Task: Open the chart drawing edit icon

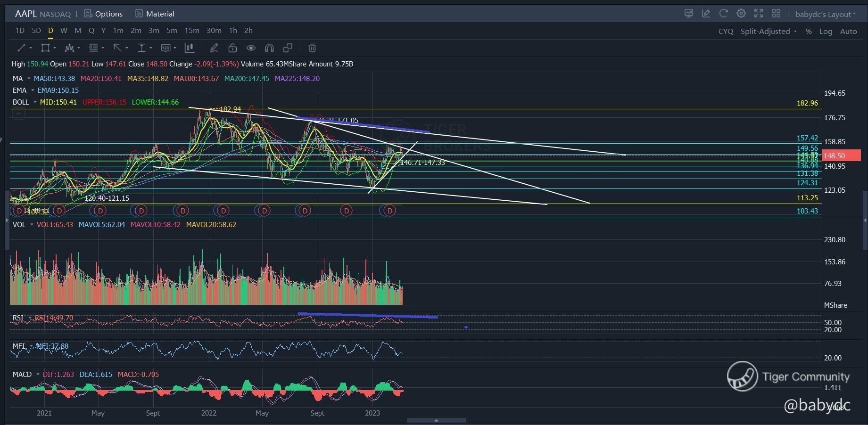Action: pyautogui.click(x=706, y=14)
